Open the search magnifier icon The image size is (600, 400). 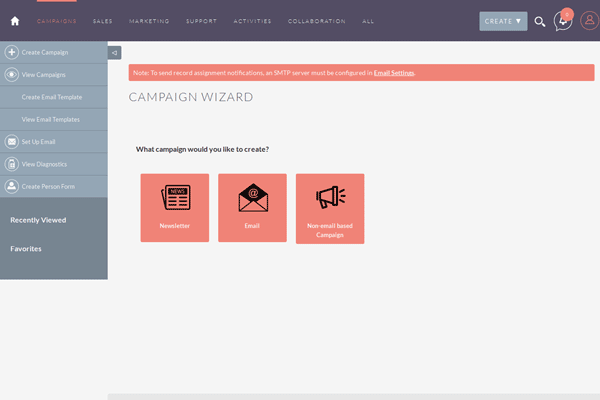540,21
